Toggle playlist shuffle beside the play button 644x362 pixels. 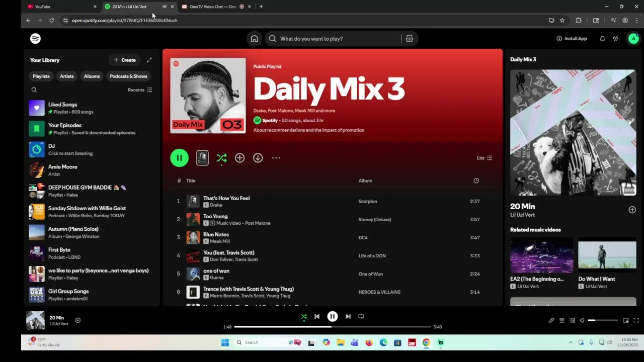click(221, 158)
